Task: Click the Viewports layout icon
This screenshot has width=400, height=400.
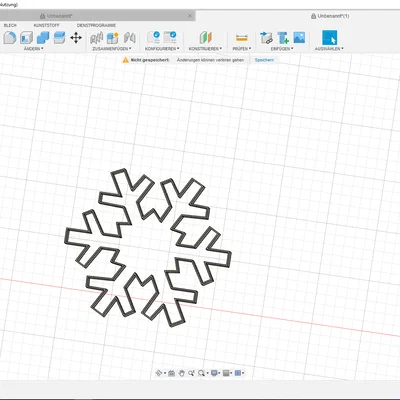Action: [x=238, y=373]
